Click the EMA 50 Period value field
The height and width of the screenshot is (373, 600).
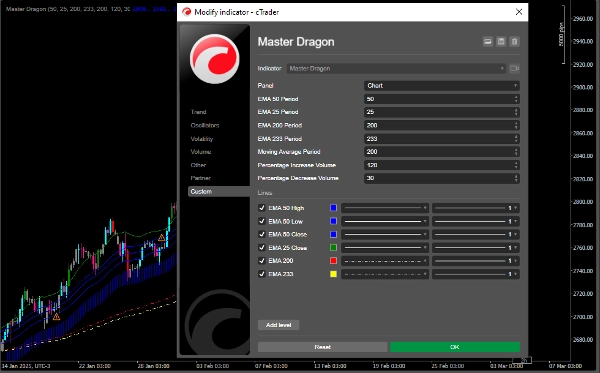pos(442,99)
